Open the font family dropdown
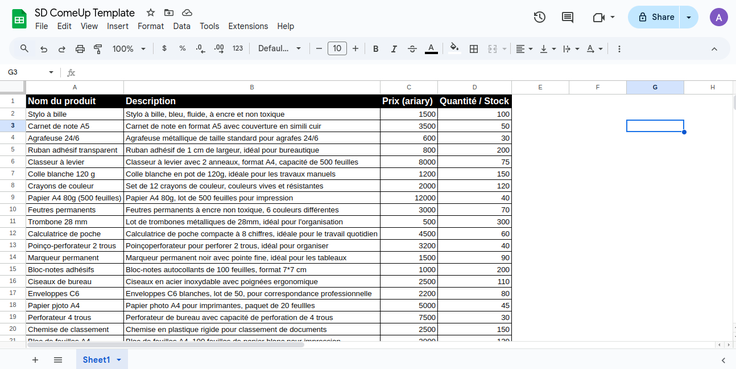This screenshot has height=369, width=736. click(x=279, y=49)
